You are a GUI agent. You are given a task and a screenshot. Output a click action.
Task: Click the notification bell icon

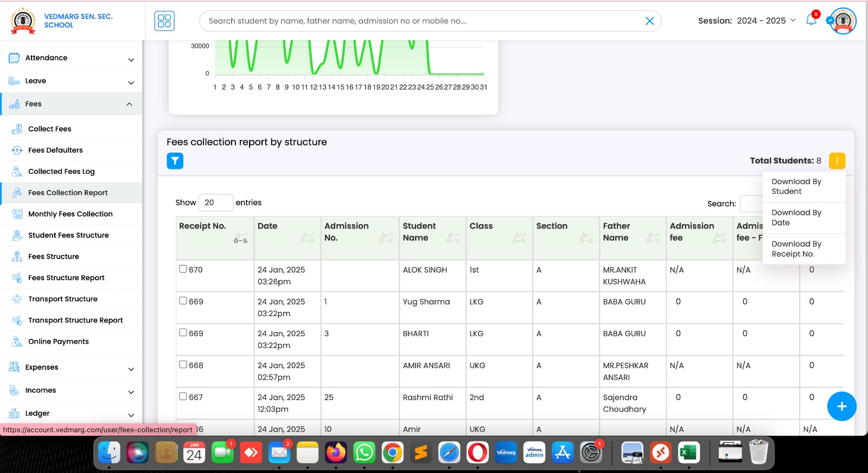pyautogui.click(x=811, y=21)
